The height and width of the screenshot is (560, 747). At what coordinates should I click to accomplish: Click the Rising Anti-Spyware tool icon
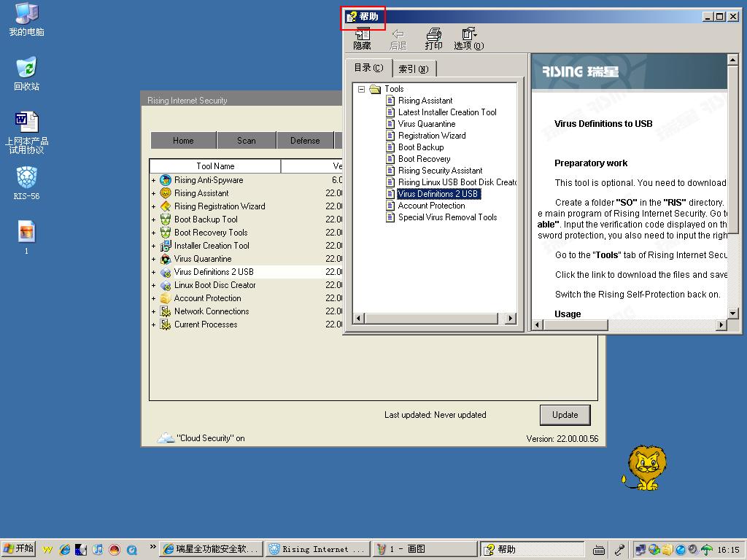click(x=166, y=180)
